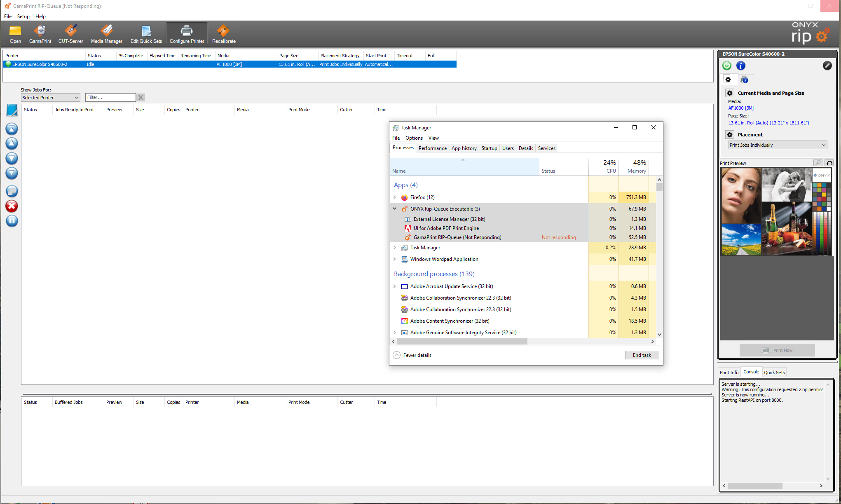Click the Console horizontal scrollbar

[x=755, y=486]
